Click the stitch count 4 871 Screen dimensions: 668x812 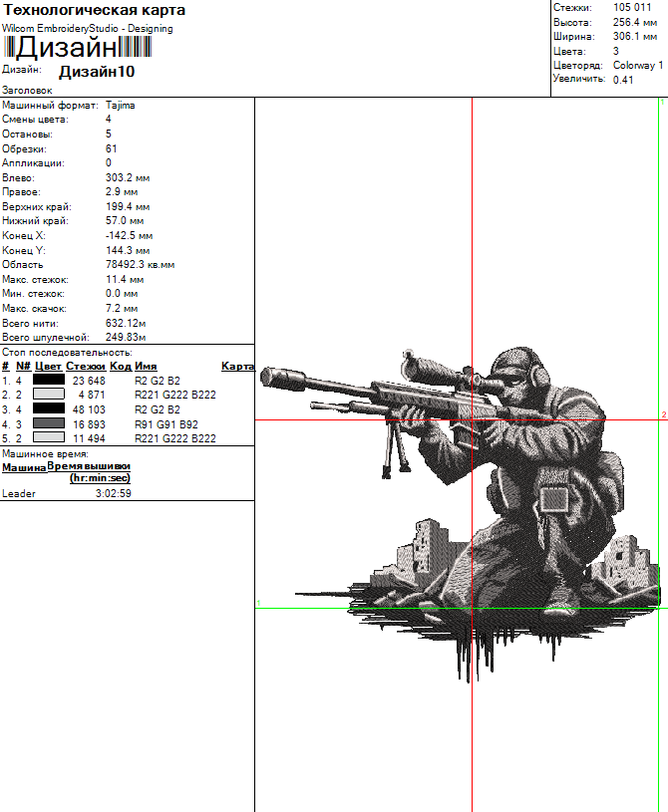(92, 396)
